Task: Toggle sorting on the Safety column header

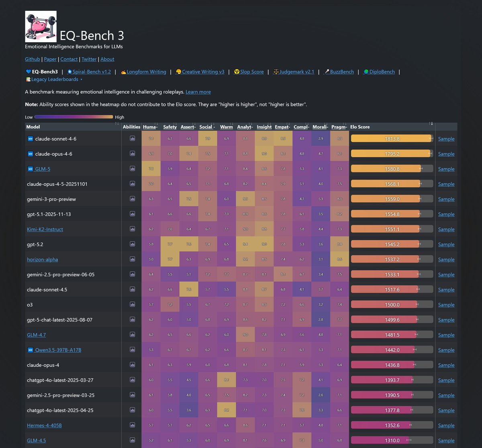Action: point(170,127)
